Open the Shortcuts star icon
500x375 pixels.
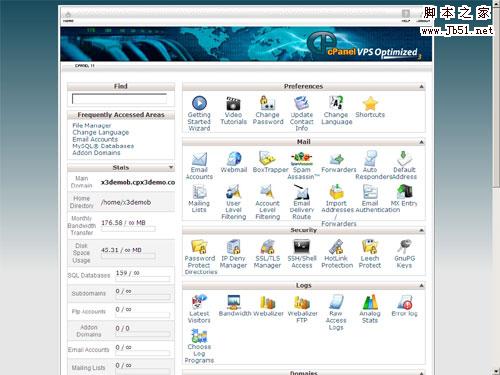click(370, 103)
